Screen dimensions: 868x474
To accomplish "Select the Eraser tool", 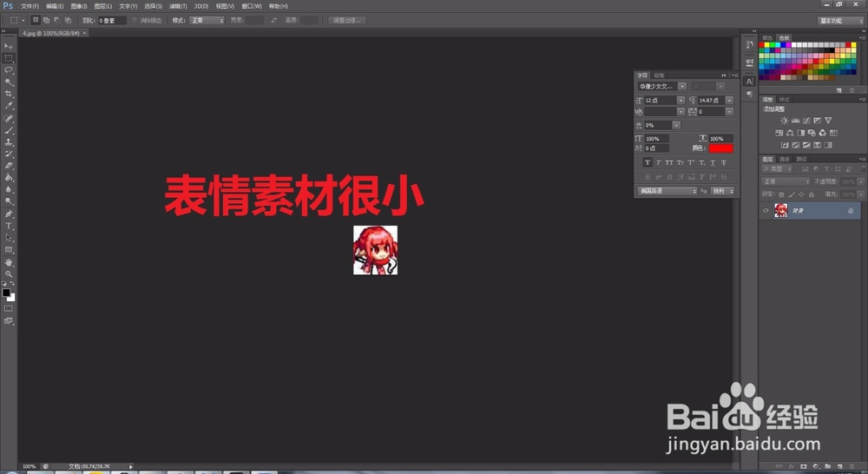I will coord(9,166).
